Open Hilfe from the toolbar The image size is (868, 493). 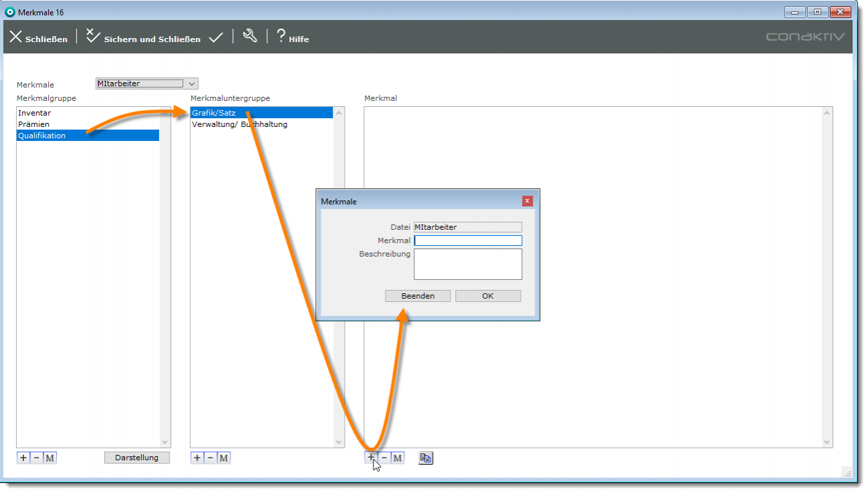(x=292, y=37)
